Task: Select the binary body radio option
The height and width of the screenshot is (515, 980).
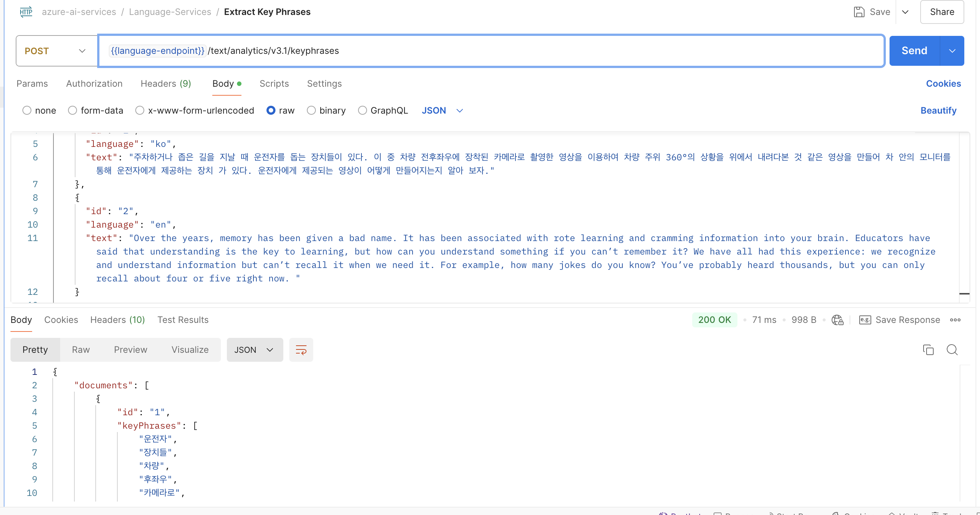Action: 311,110
